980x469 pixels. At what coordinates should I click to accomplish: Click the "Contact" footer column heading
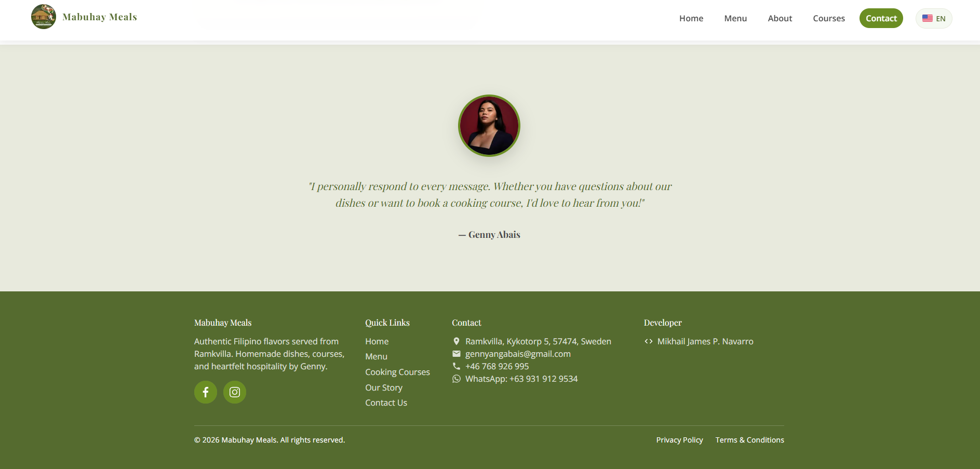(466, 323)
